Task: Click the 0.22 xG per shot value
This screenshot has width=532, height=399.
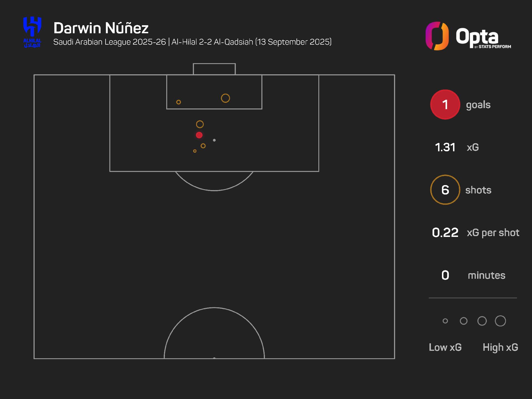Action: click(x=445, y=232)
